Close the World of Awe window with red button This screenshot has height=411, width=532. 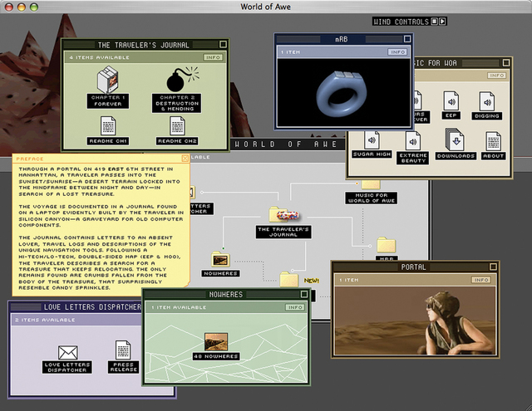coord(8,7)
